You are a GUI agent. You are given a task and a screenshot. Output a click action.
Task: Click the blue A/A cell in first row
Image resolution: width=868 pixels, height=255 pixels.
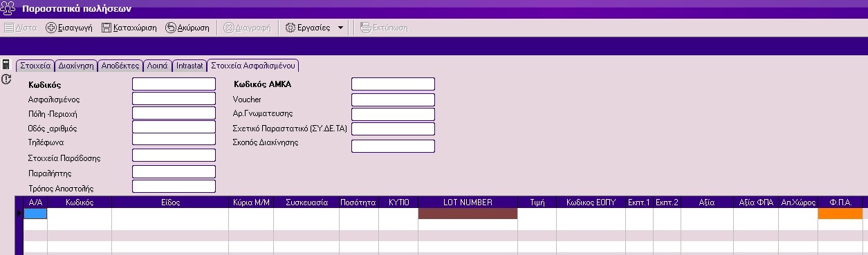(x=35, y=214)
